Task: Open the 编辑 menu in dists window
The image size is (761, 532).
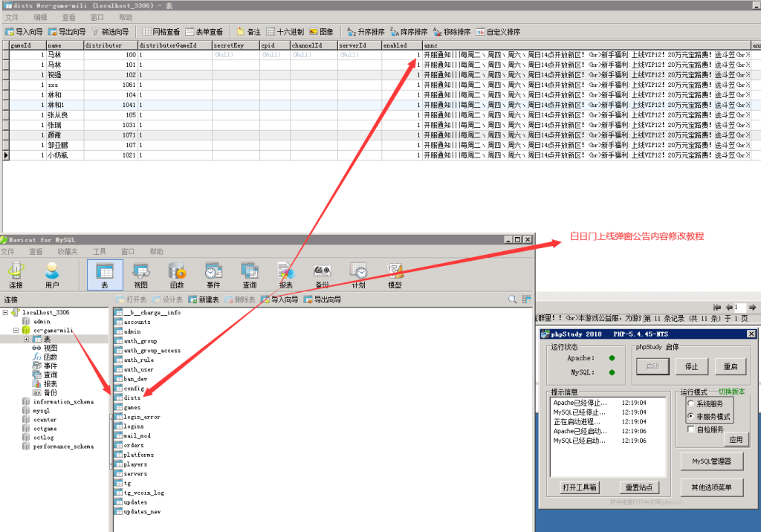Action: coord(40,17)
